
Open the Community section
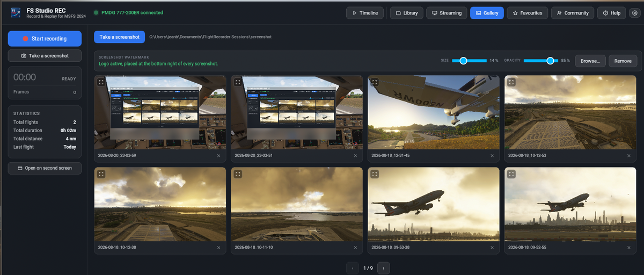(573, 13)
